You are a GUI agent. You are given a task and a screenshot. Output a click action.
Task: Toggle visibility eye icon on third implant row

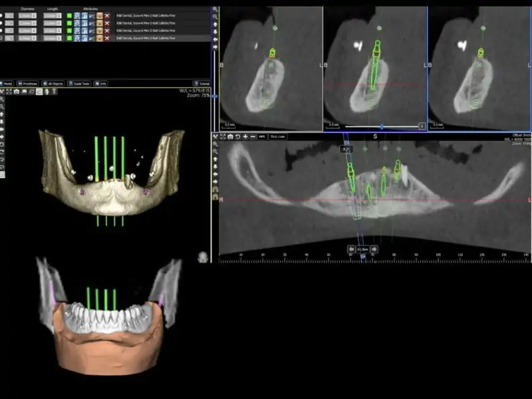(x=77, y=31)
